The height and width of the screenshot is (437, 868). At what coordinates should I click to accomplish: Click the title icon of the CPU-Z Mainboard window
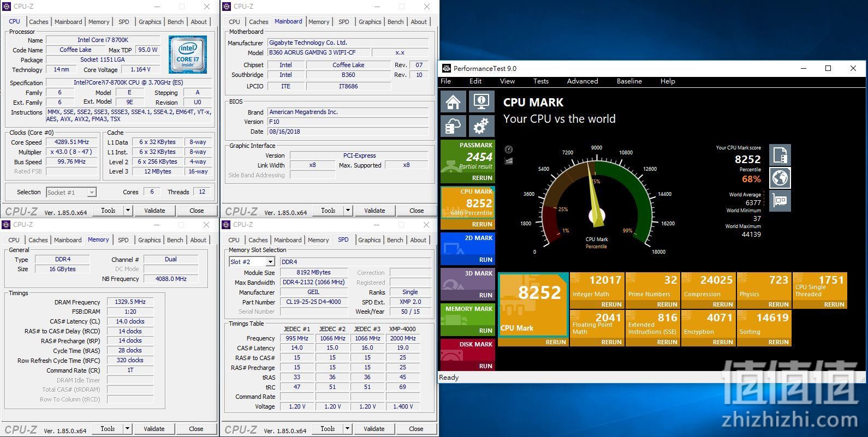[x=227, y=7]
